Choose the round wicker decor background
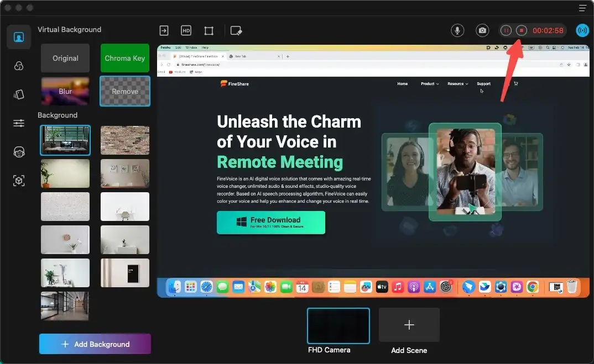The height and width of the screenshot is (364, 594). click(x=65, y=240)
